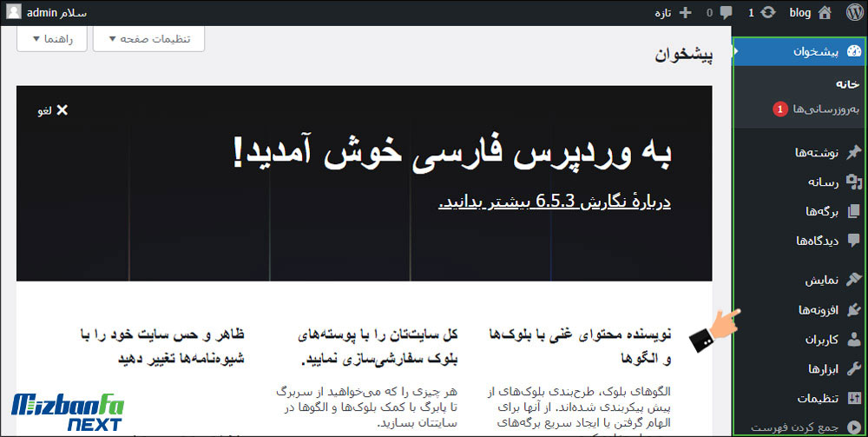Click جمع کردن فهرست collapse menu text

[795, 427]
